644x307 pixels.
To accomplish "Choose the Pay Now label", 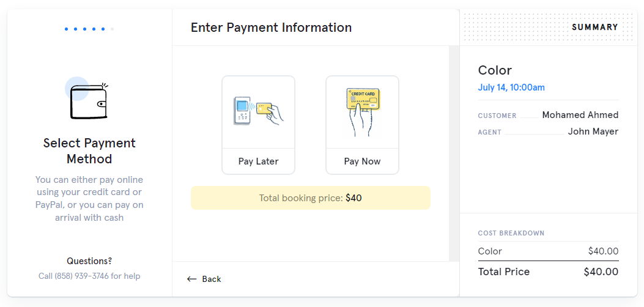I will coord(362,161).
